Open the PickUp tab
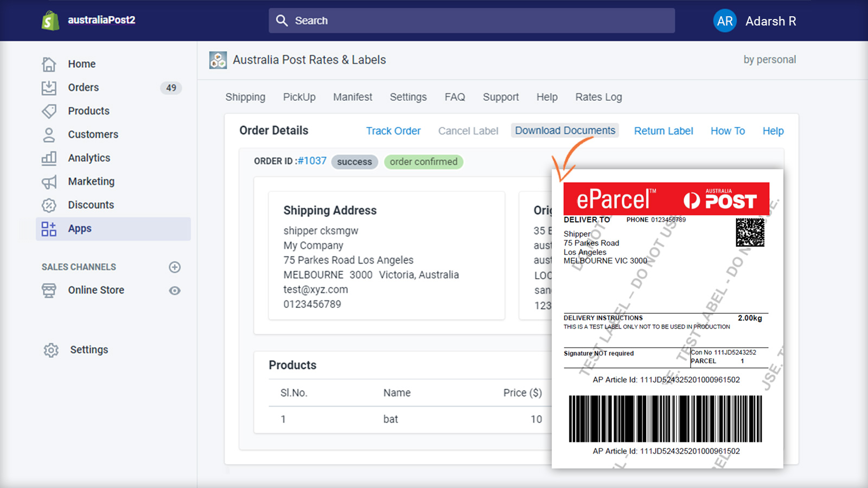 299,97
